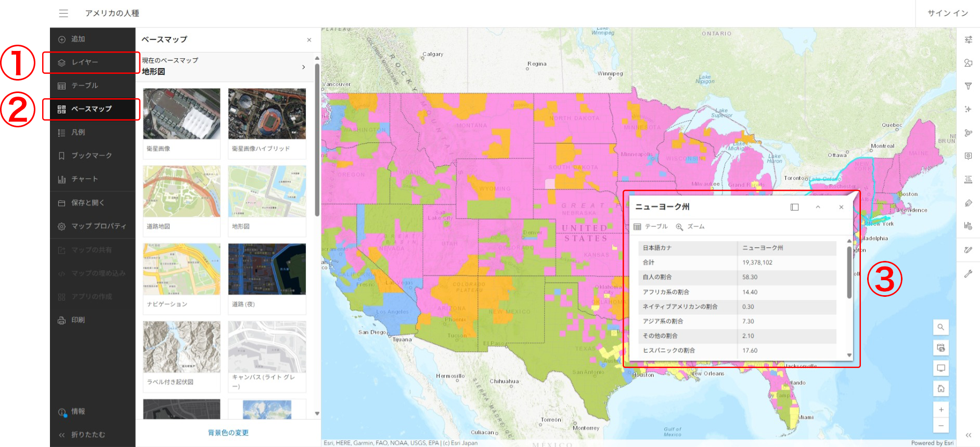Open the レイヤー panel
This screenshot has height=447, width=980.
tap(85, 62)
